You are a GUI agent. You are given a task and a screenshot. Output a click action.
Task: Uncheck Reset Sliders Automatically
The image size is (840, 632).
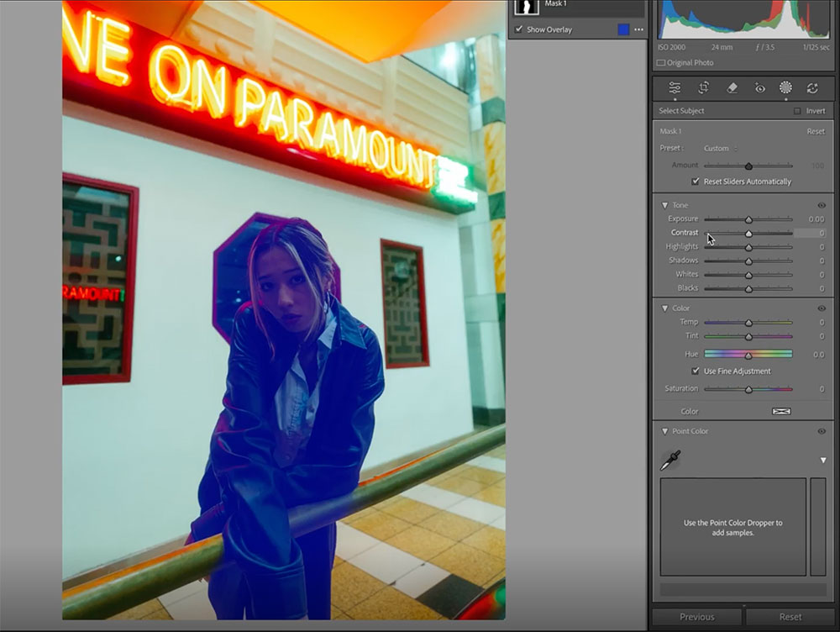click(x=696, y=182)
